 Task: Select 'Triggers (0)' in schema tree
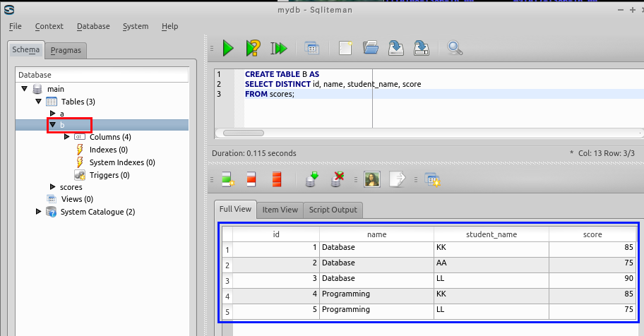click(109, 175)
